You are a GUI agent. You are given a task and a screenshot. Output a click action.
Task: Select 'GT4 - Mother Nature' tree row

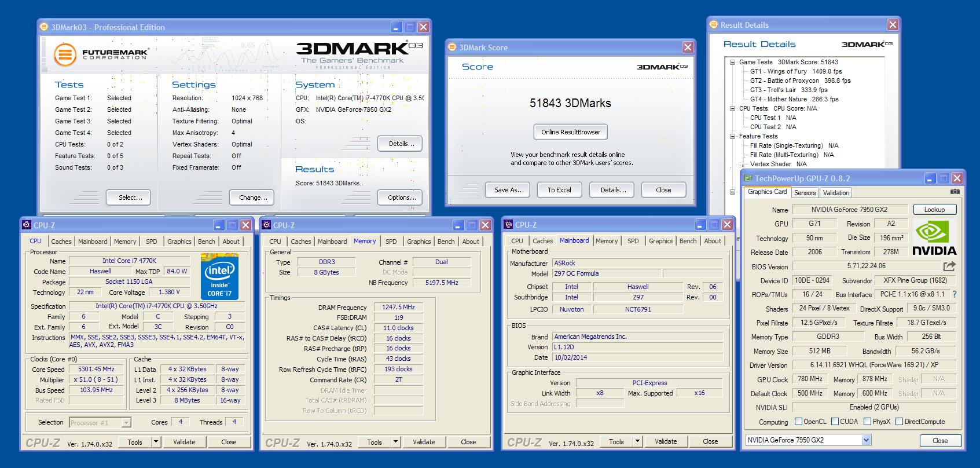click(794, 99)
